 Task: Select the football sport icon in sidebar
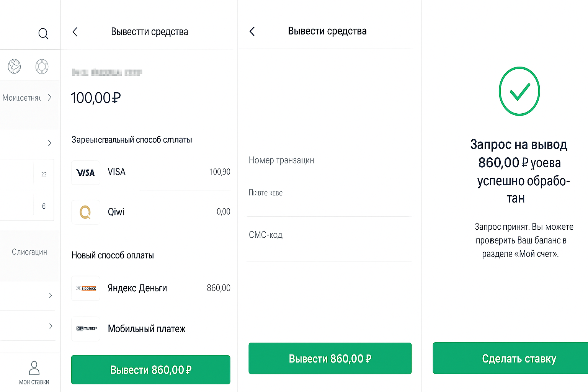(x=14, y=66)
